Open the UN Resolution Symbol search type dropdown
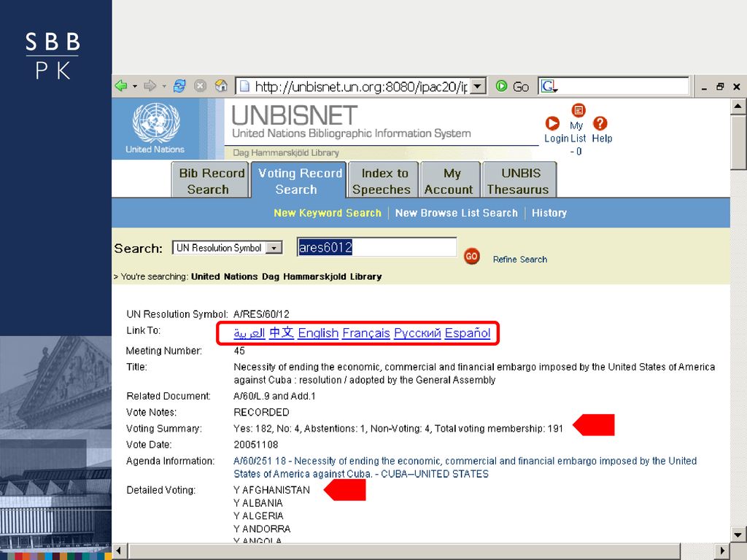Viewport: 747px width, 560px height. [x=274, y=248]
